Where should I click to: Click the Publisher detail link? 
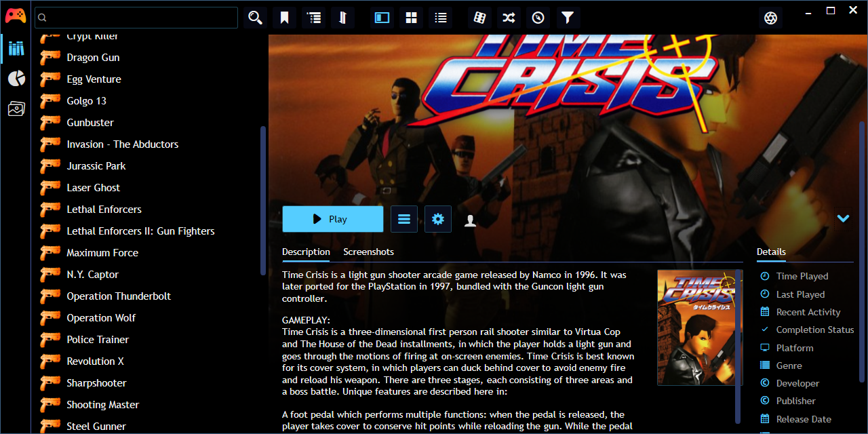[796, 401]
